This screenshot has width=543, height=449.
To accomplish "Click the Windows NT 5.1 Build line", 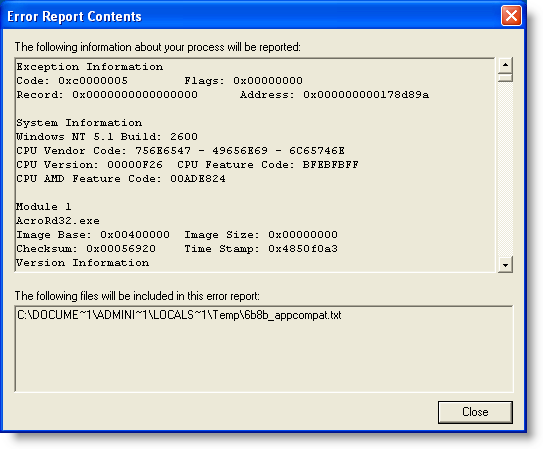I will (107, 136).
